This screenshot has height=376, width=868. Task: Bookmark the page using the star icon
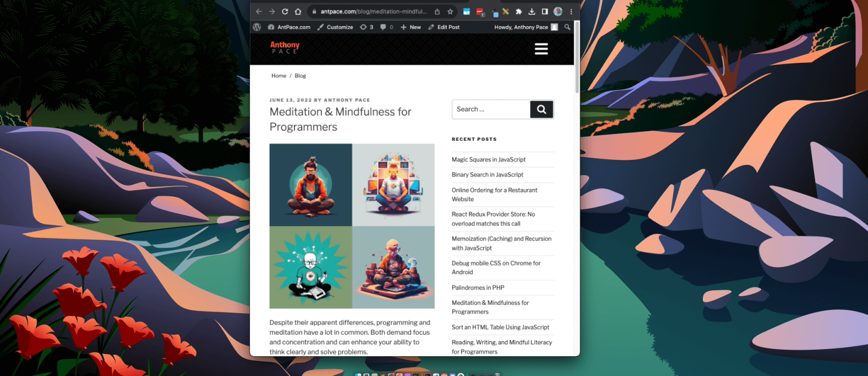[449, 11]
